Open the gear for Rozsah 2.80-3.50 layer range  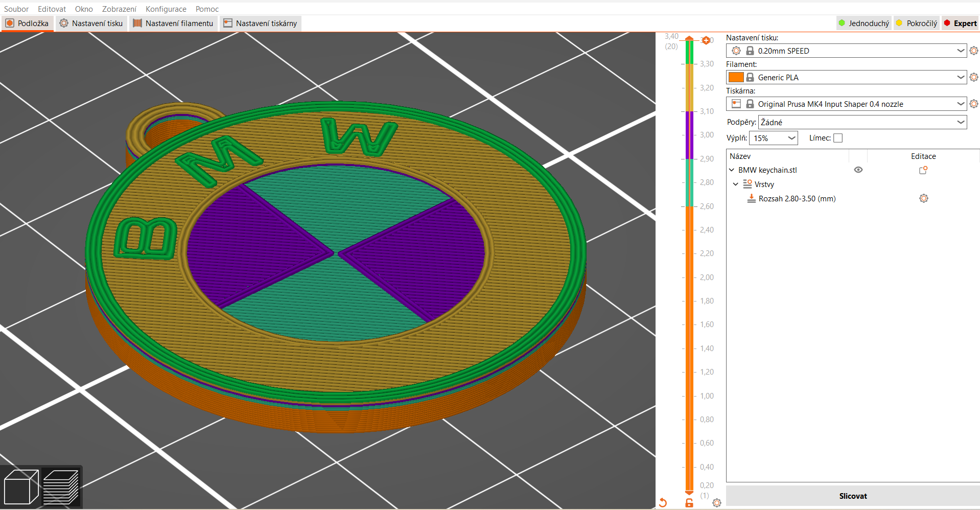[x=923, y=198]
